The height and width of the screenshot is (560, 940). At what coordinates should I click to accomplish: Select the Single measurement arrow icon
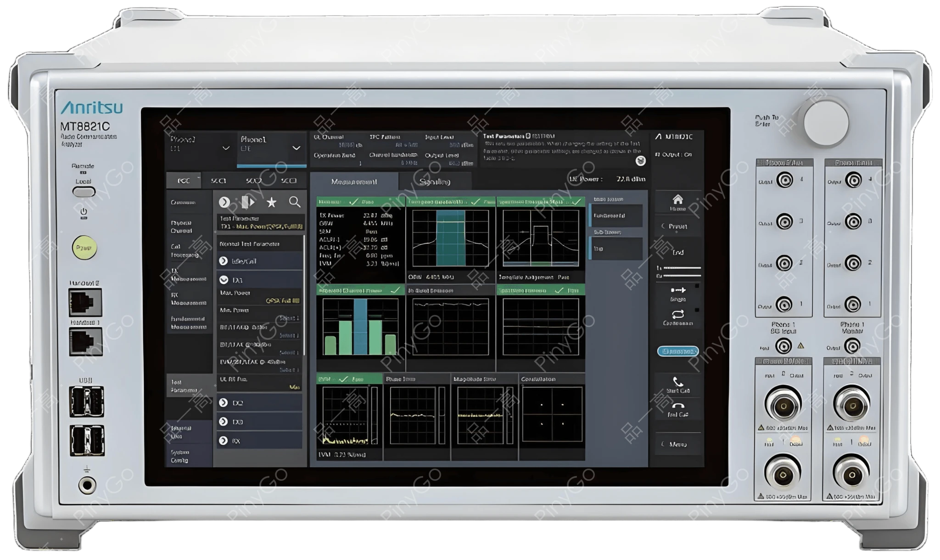pos(677,290)
